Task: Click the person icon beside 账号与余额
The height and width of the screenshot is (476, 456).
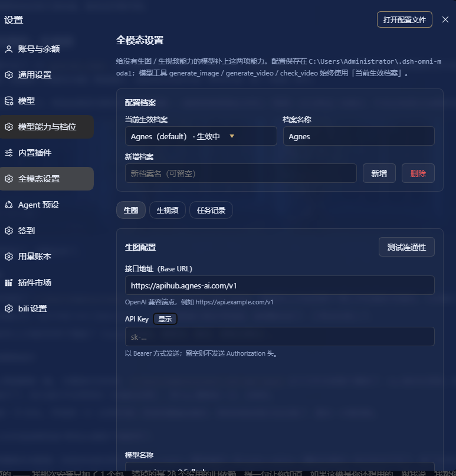Action: tap(9, 49)
